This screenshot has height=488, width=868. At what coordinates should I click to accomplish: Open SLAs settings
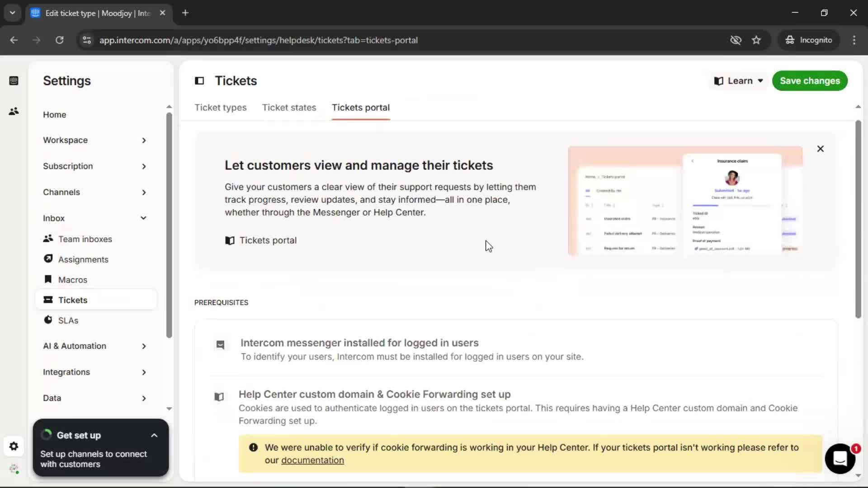point(68,320)
